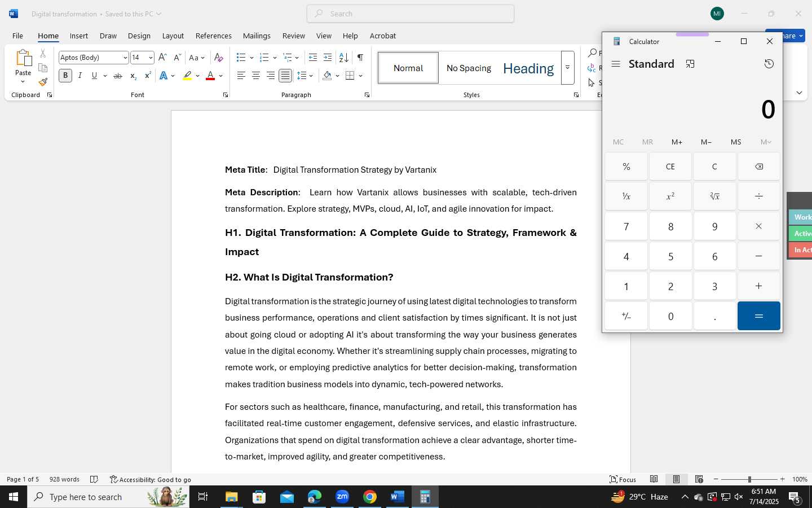Screen dimensions: 812x508
Task: Adjust the zoom slider handle
Action: click(749, 479)
